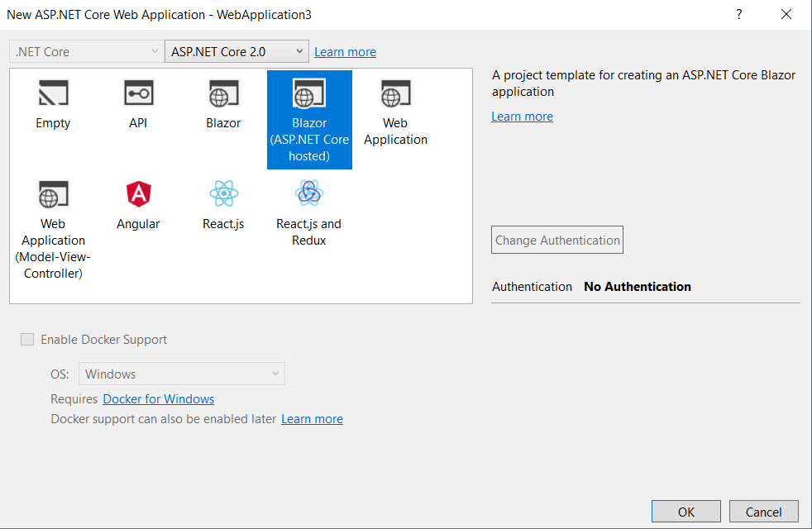Select the React.js template
This screenshot has height=529, width=812.
click(223, 203)
